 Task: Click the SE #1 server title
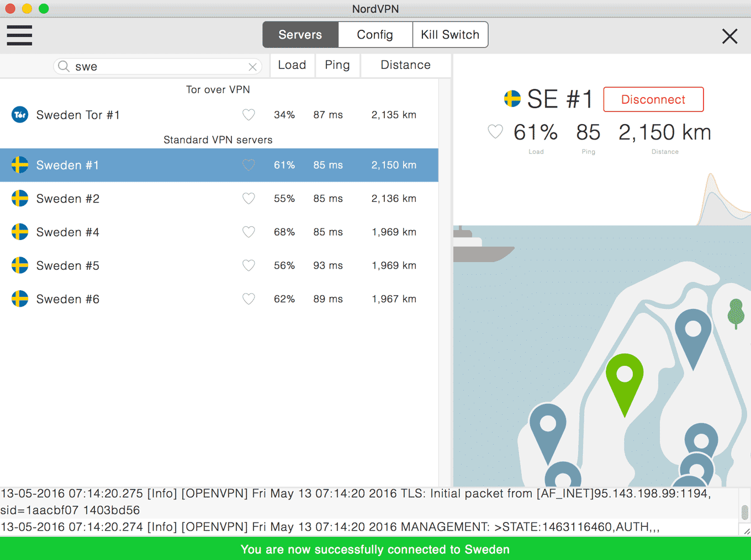pyautogui.click(x=560, y=99)
